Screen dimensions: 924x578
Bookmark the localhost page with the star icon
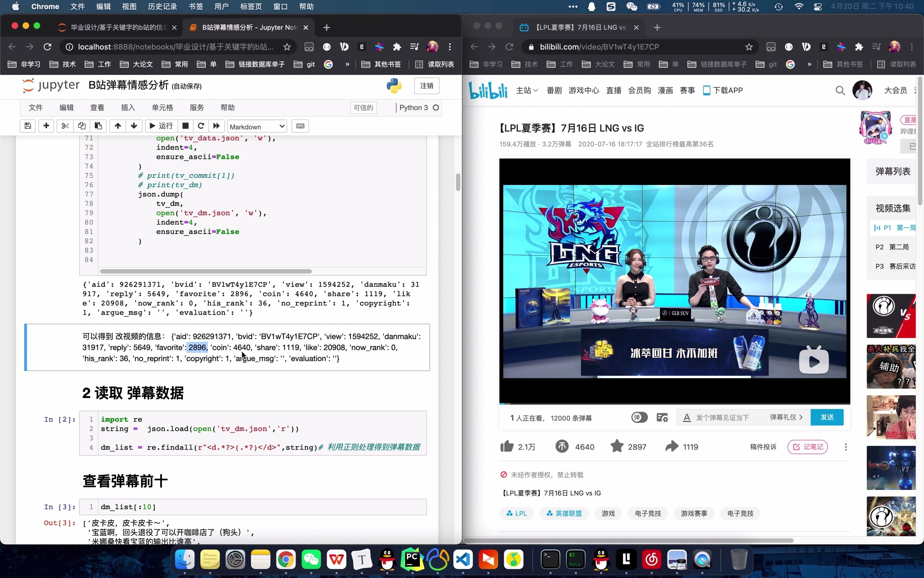pyautogui.click(x=287, y=47)
